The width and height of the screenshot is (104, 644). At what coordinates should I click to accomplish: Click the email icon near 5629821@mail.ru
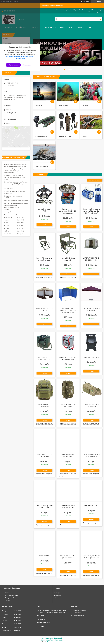pos(4,113)
